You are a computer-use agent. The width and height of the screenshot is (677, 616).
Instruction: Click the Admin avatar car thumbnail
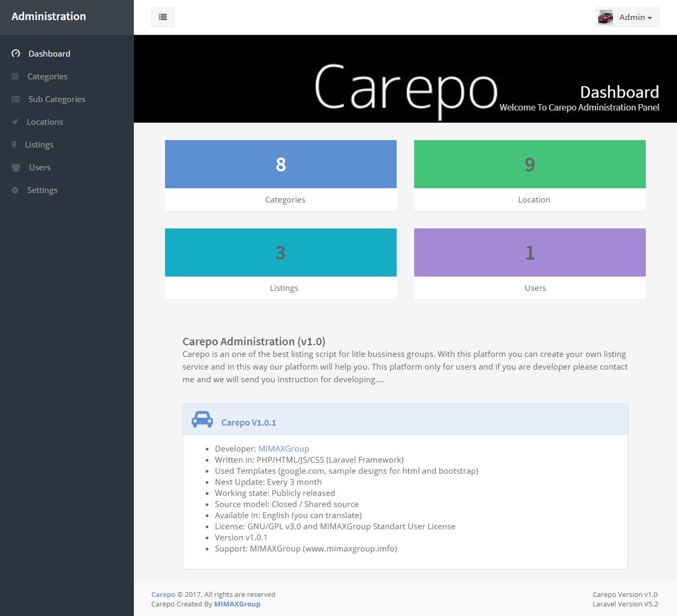[x=606, y=17]
